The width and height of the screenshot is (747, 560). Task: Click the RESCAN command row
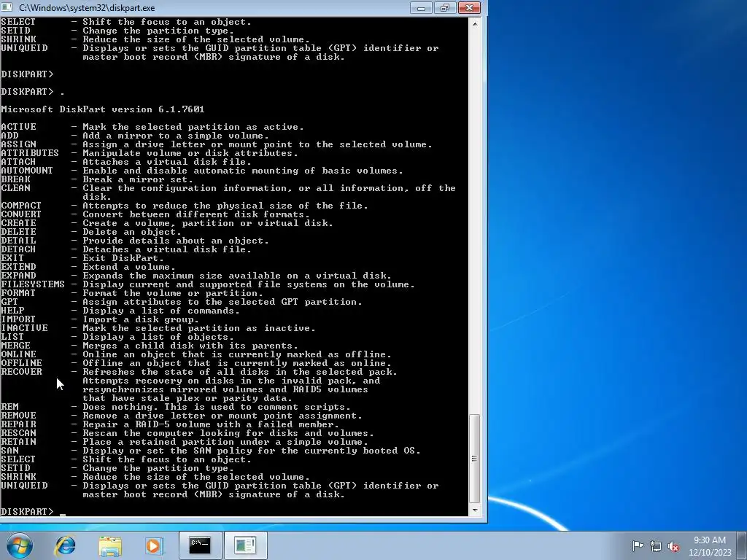tap(187, 433)
